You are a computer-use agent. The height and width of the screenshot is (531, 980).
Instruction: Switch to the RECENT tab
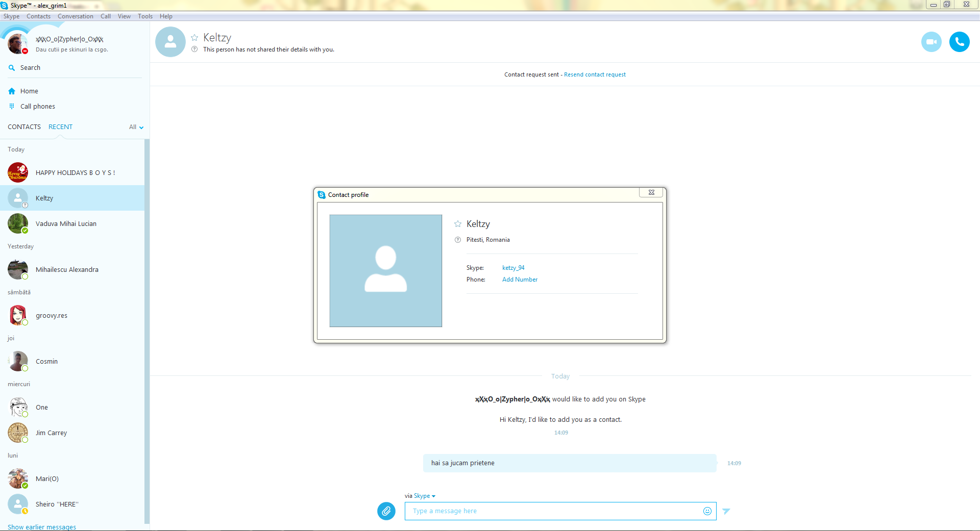[x=60, y=127]
